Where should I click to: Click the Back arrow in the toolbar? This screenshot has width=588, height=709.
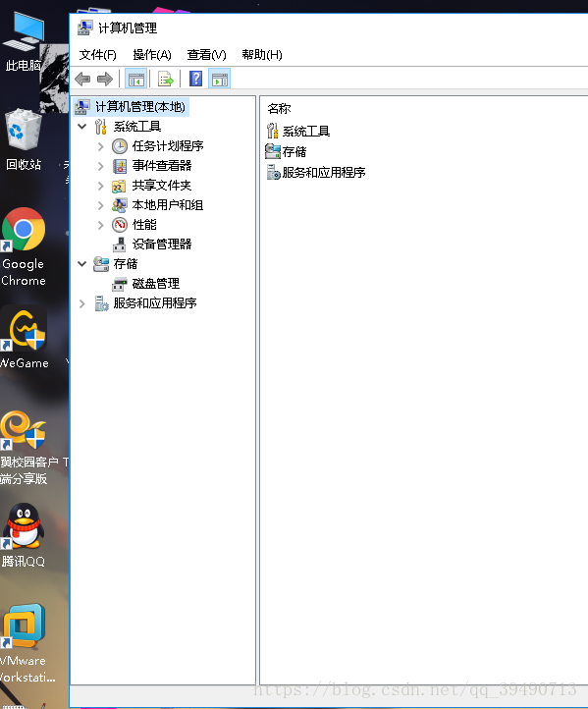pos(82,80)
